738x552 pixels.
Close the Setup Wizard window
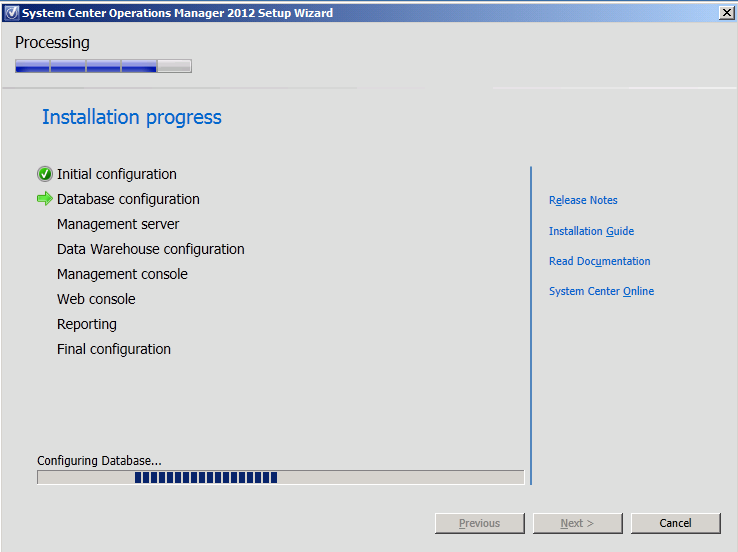727,13
